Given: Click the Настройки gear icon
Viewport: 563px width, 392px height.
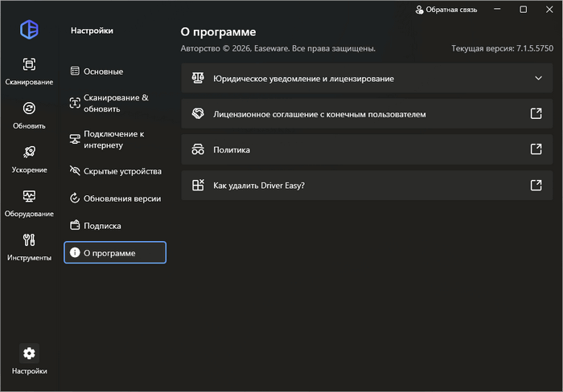Looking at the screenshot, I should click(29, 353).
